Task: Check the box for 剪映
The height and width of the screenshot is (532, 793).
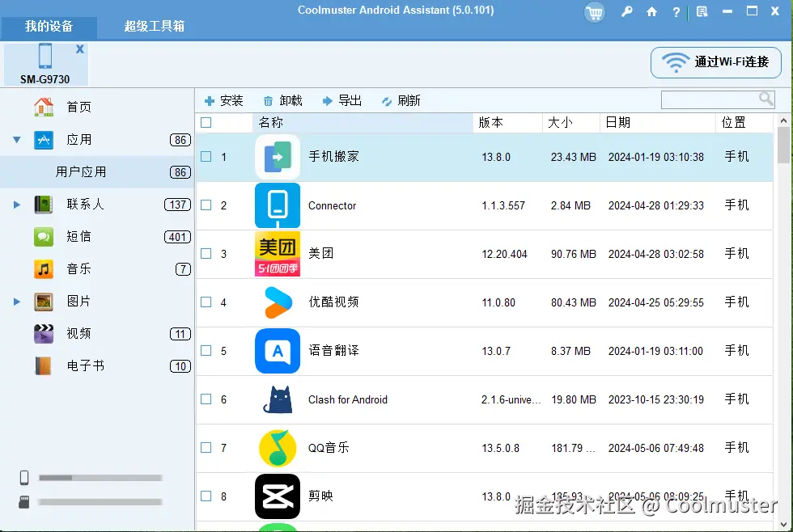Action: pos(206,496)
